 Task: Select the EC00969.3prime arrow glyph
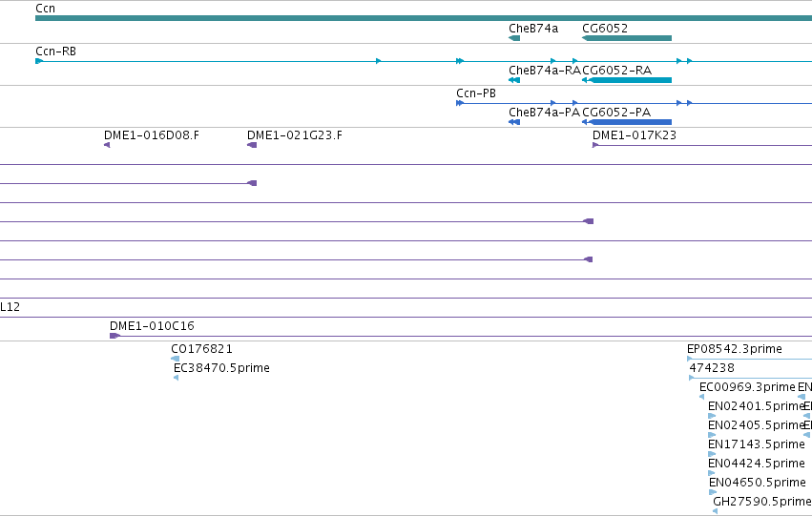pos(701,397)
